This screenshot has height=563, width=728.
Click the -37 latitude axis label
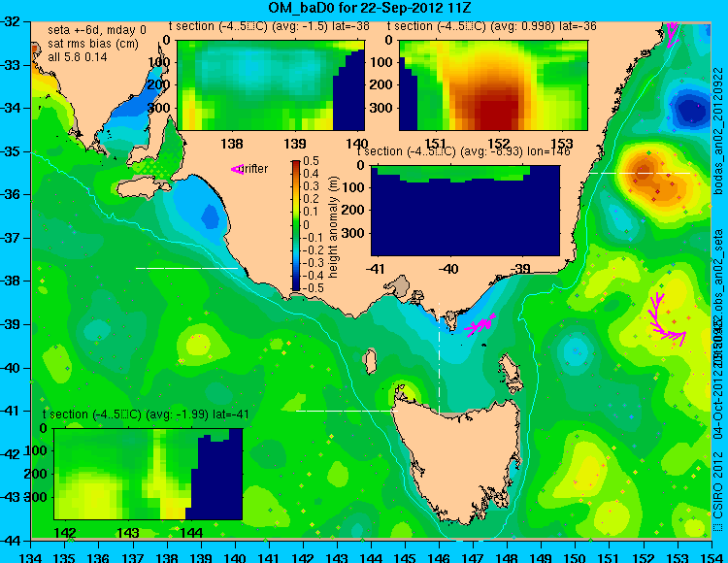11,238
